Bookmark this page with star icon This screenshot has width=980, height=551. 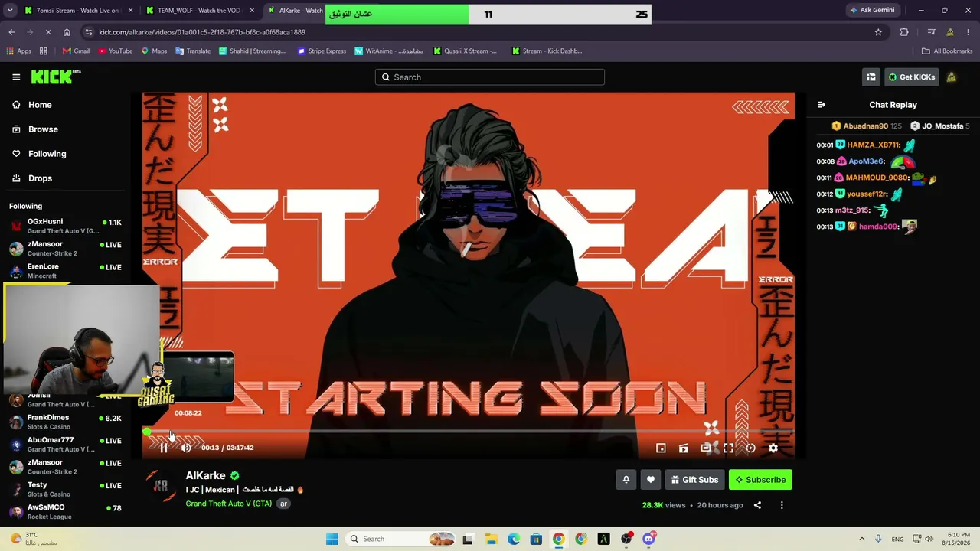tap(878, 32)
